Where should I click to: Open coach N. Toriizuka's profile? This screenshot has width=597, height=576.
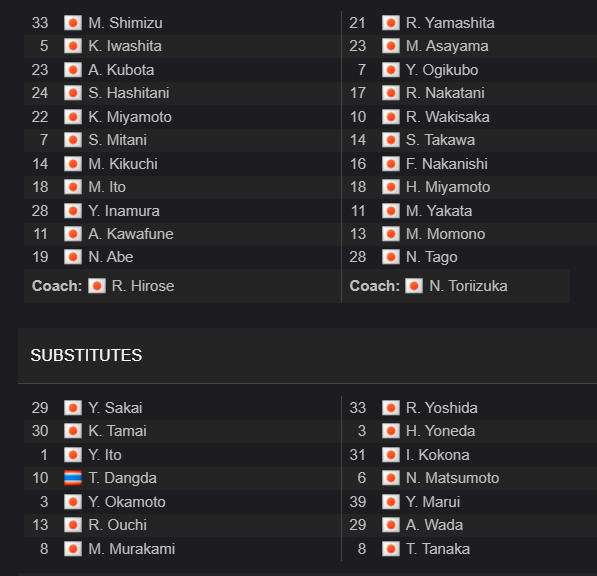click(x=468, y=286)
